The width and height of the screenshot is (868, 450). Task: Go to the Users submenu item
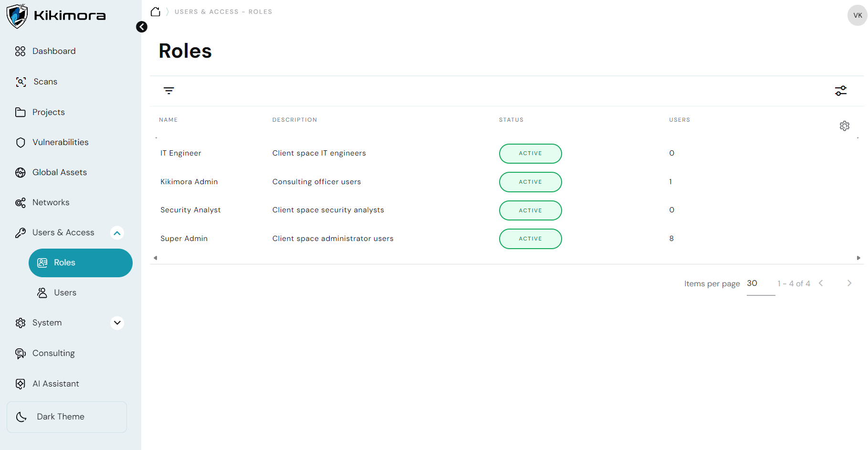pyautogui.click(x=65, y=293)
